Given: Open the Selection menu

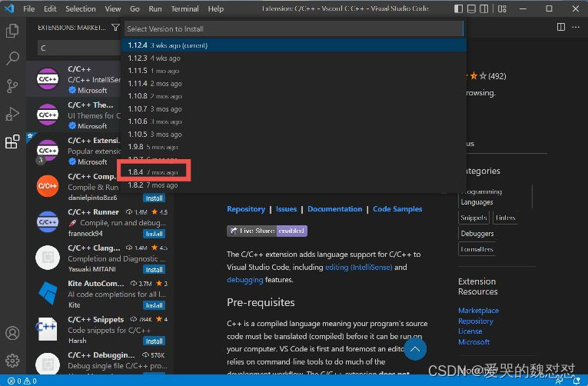Looking at the screenshot, I should (81, 8).
